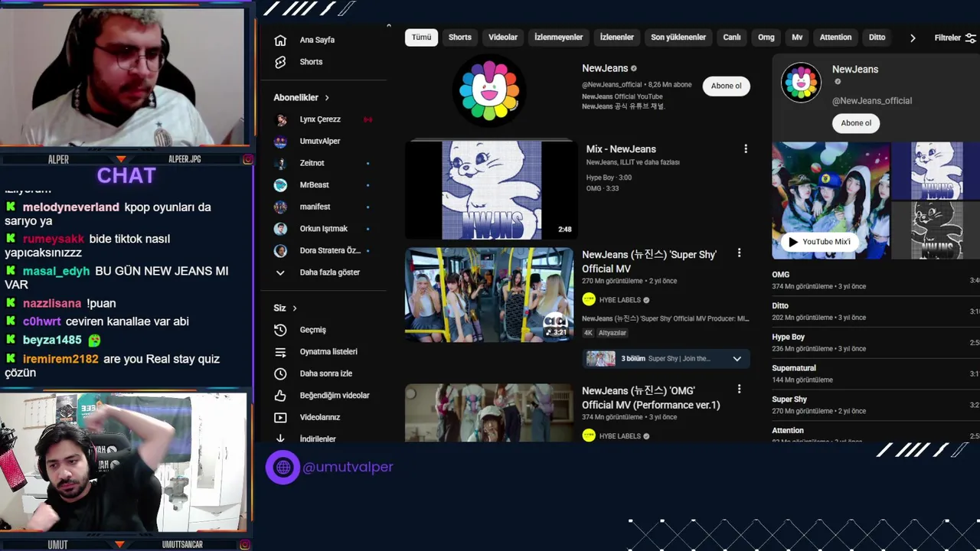Open Shorts icon in sidebar
This screenshot has height=551, width=980.
280,62
